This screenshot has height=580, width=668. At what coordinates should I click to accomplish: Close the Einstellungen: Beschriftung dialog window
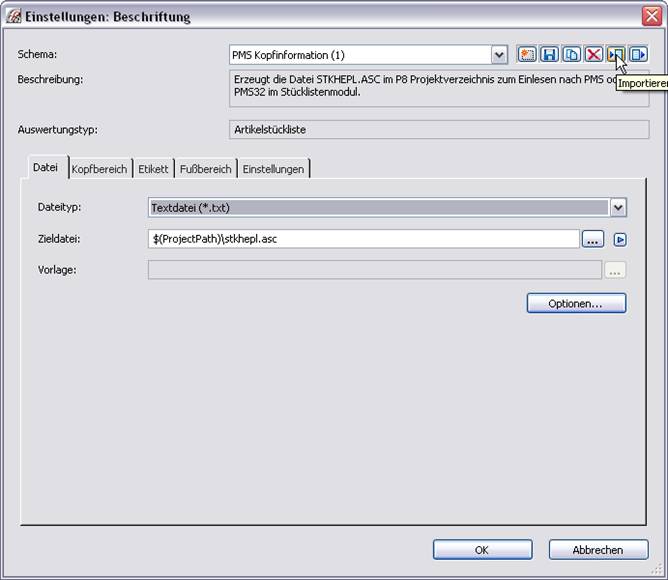[650, 16]
